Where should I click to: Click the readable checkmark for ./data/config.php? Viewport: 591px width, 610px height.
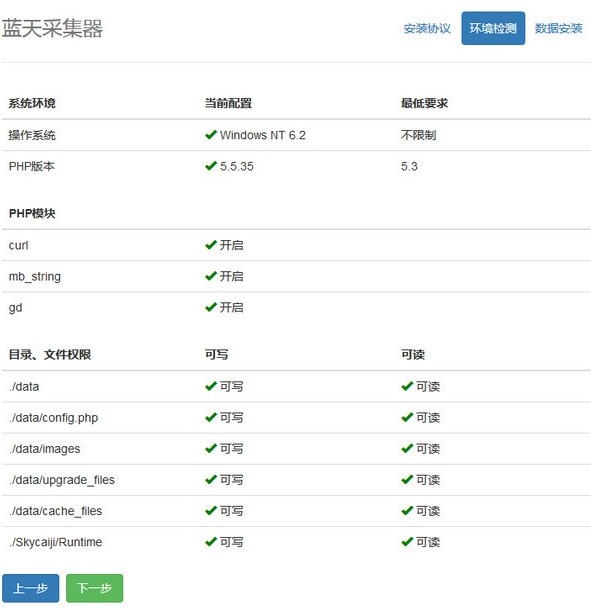407,417
